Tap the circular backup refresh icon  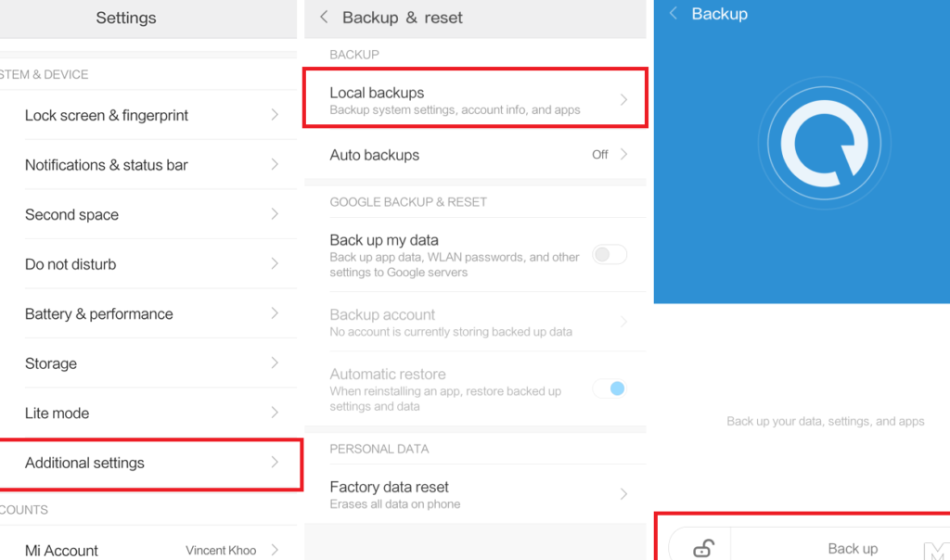824,144
